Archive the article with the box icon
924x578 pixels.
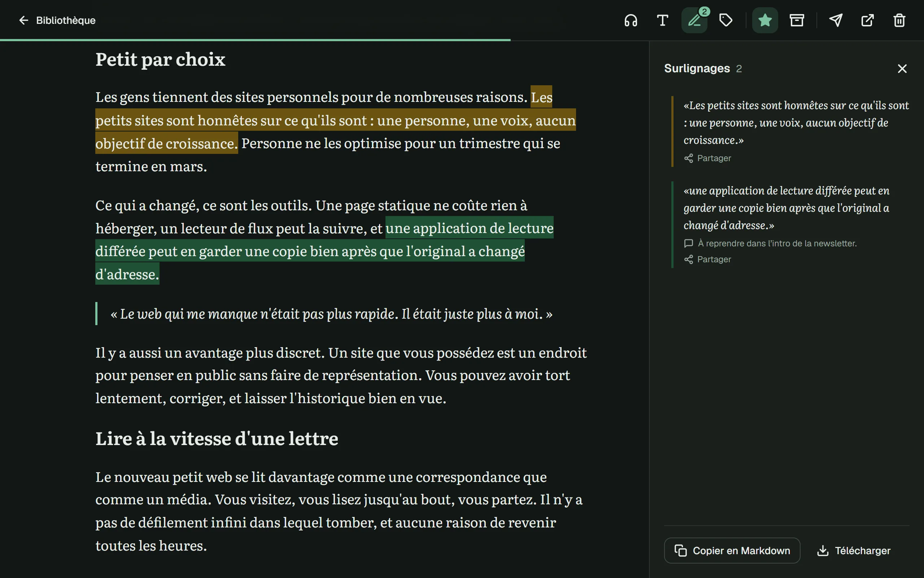pyautogui.click(x=797, y=20)
